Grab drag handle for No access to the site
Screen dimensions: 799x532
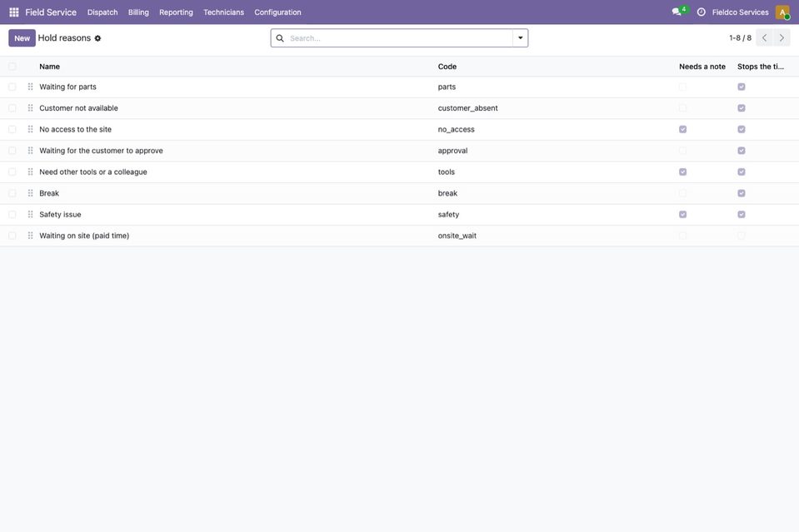pyautogui.click(x=31, y=129)
